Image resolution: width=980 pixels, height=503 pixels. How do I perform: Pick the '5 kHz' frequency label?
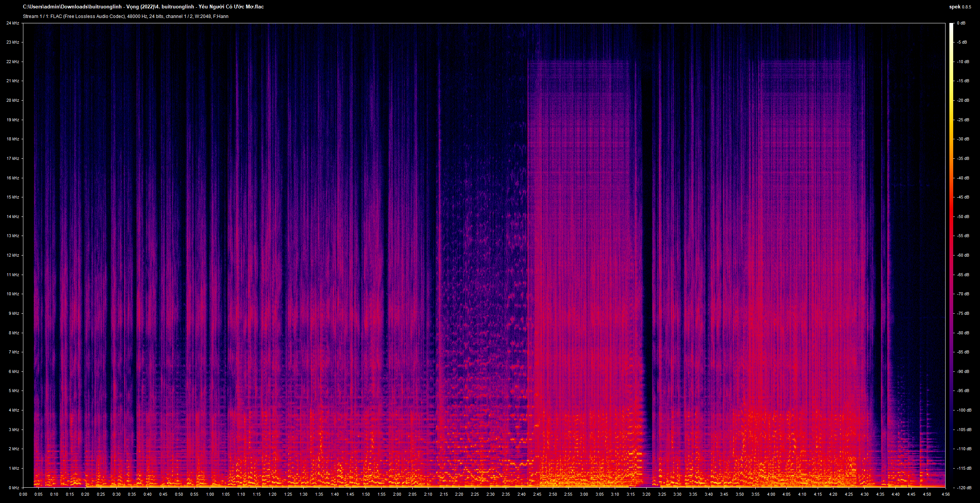tap(13, 391)
